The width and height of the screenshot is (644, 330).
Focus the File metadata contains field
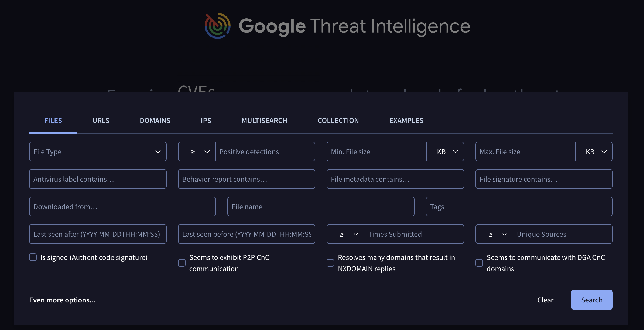[395, 179]
